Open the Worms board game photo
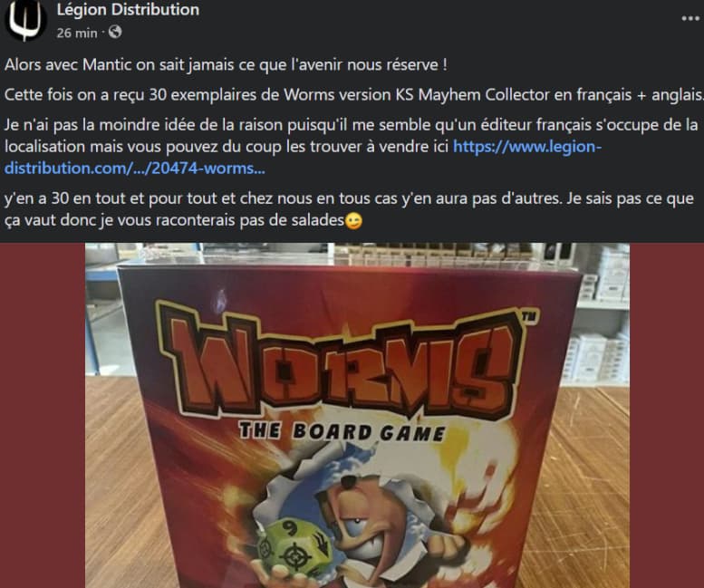The image size is (704, 588). tap(357, 415)
